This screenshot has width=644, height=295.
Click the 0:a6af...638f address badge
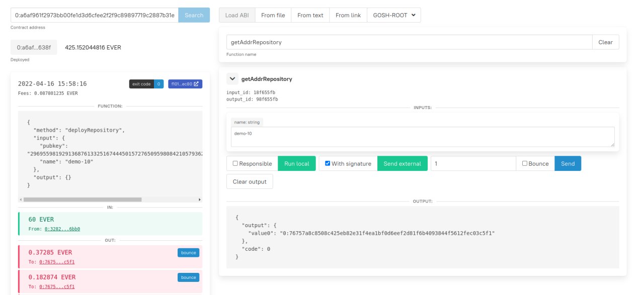click(x=34, y=47)
